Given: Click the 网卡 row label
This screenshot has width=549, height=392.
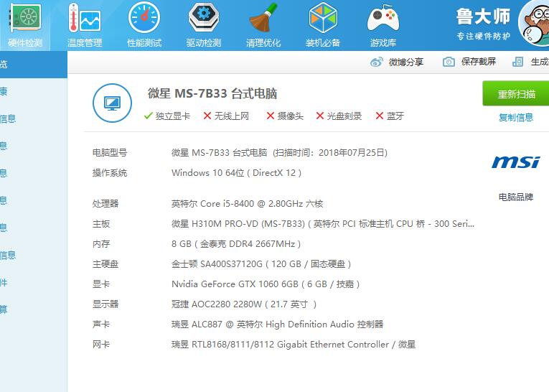Looking at the screenshot, I should pyautogui.click(x=101, y=345).
